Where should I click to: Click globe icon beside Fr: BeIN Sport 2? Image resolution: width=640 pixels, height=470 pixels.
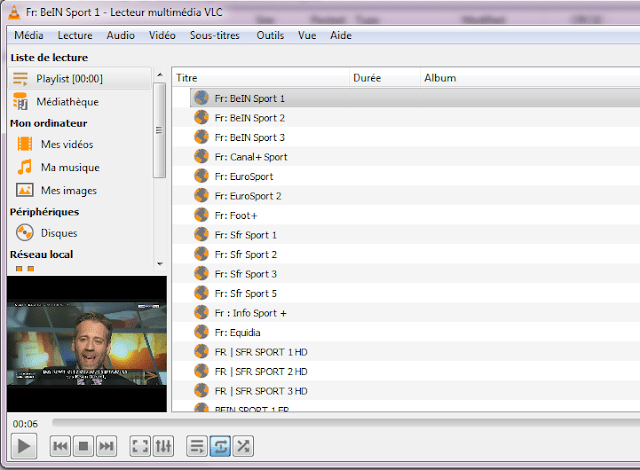coord(201,117)
